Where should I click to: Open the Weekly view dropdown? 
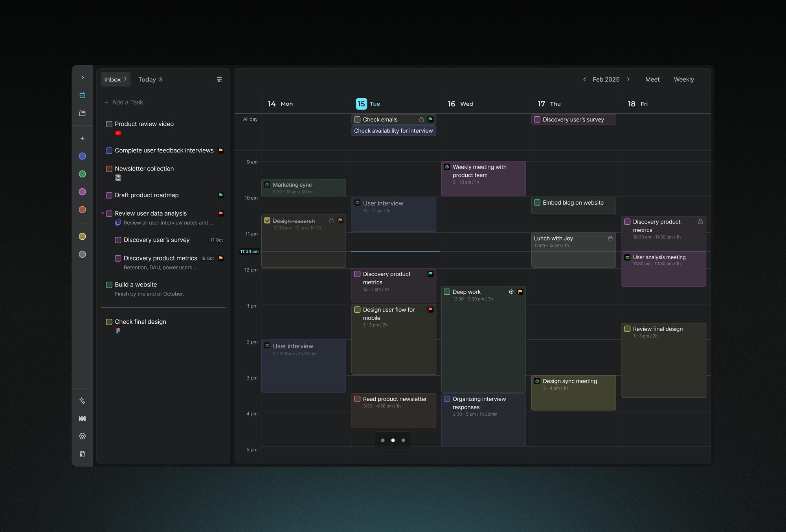(683, 79)
